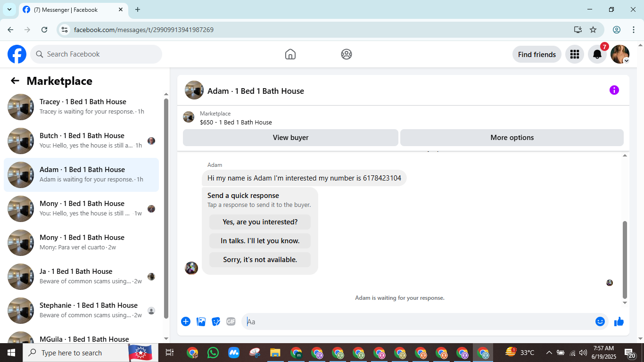
Task: Open Ja 1 Bed 1 Bath House conversation
Action: click(81, 277)
